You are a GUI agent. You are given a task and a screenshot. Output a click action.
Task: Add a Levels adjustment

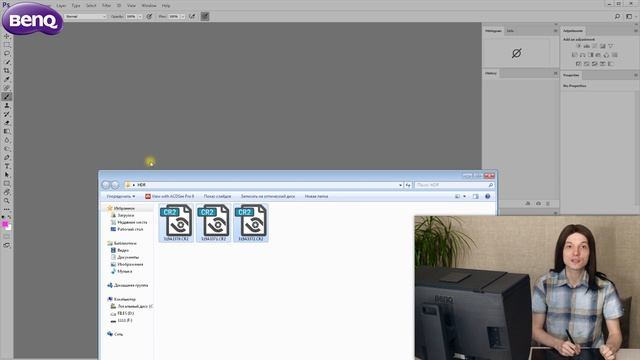pos(587,46)
